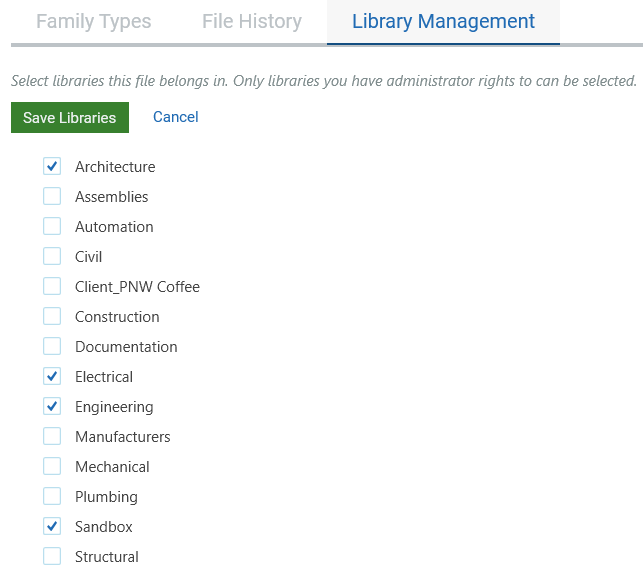Viewport: 643px width, 569px height.
Task: Select the Client_PNW Coffee checkbox
Action: (52, 287)
